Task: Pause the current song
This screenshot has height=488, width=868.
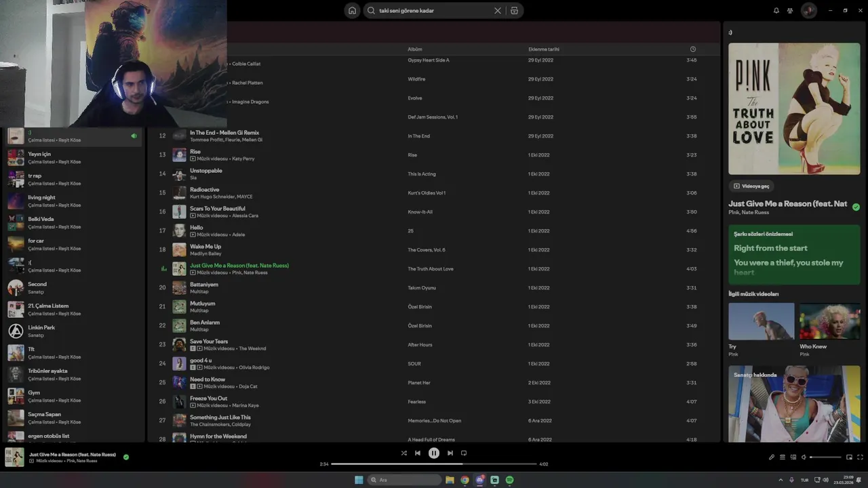Action: (434, 453)
